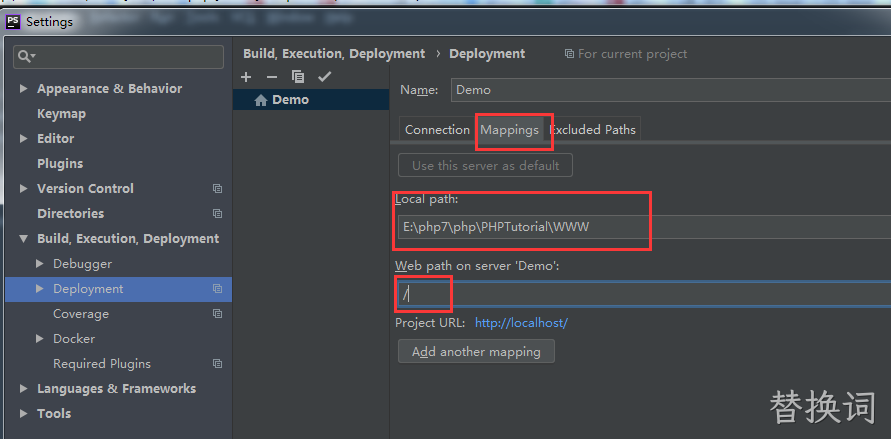Expand the Editor section arrow
891x439 pixels.
pyautogui.click(x=23, y=139)
